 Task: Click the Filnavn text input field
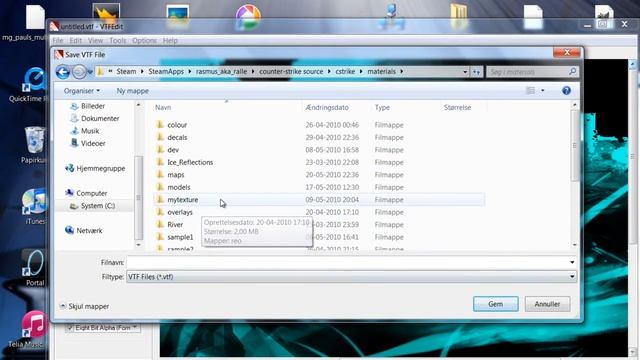pos(347,262)
